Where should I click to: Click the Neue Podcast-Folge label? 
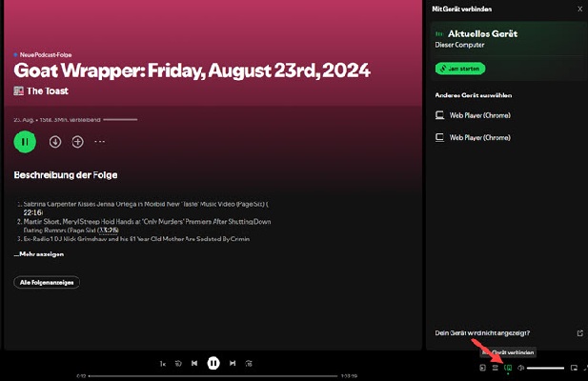pos(46,54)
